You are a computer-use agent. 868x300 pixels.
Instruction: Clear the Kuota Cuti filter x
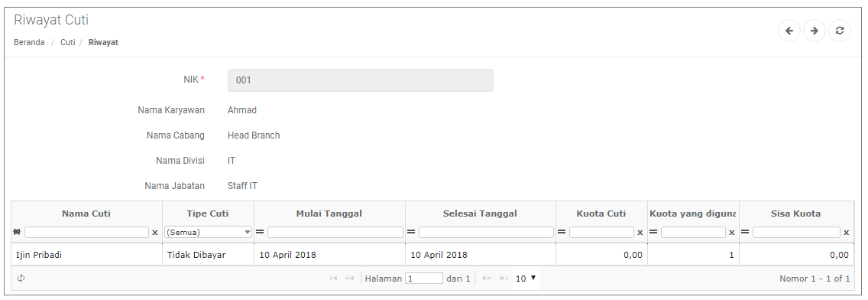click(x=640, y=233)
